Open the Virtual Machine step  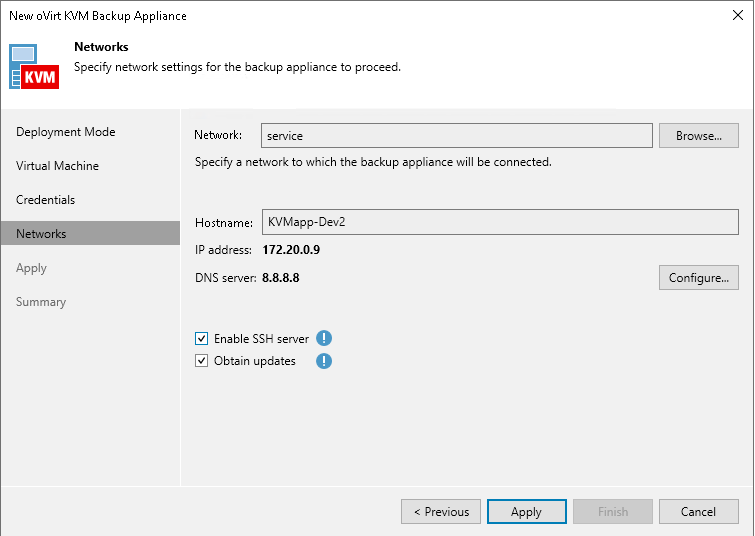click(x=58, y=166)
